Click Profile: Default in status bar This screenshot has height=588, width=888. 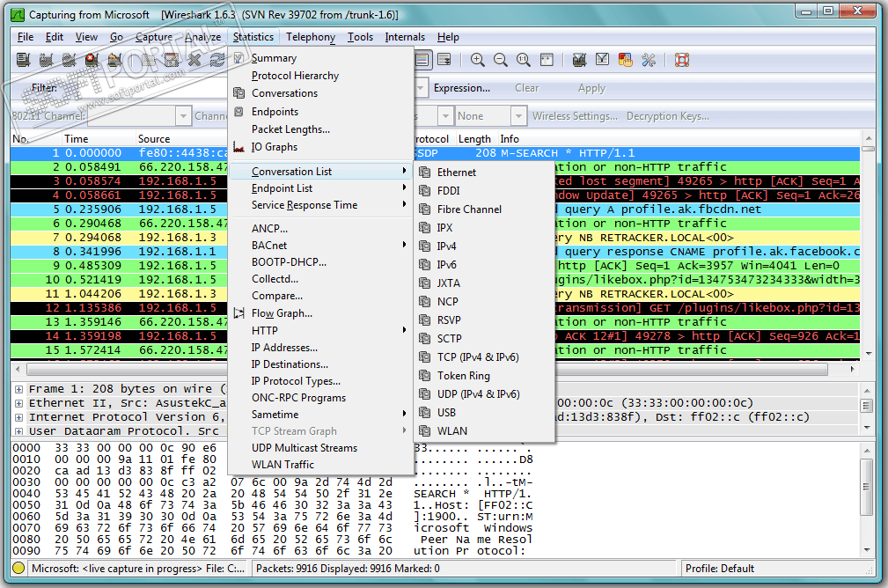[720, 569]
